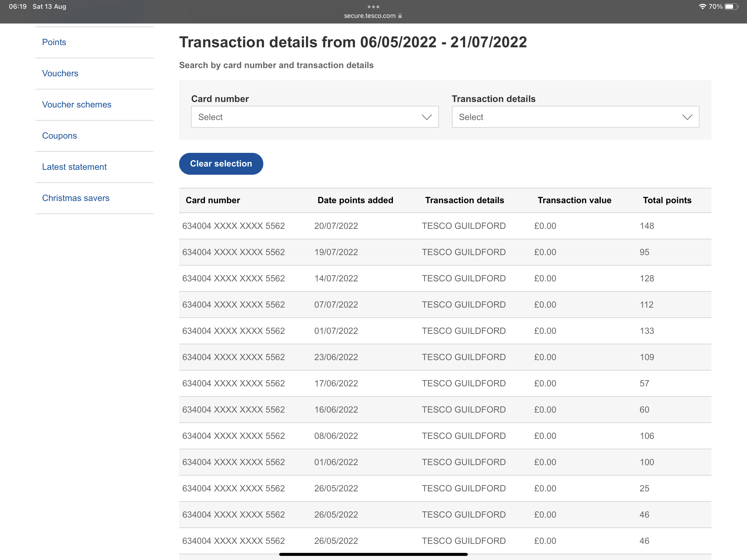This screenshot has width=747, height=560.
Task: Open Christmas savers link
Action: 76,198
